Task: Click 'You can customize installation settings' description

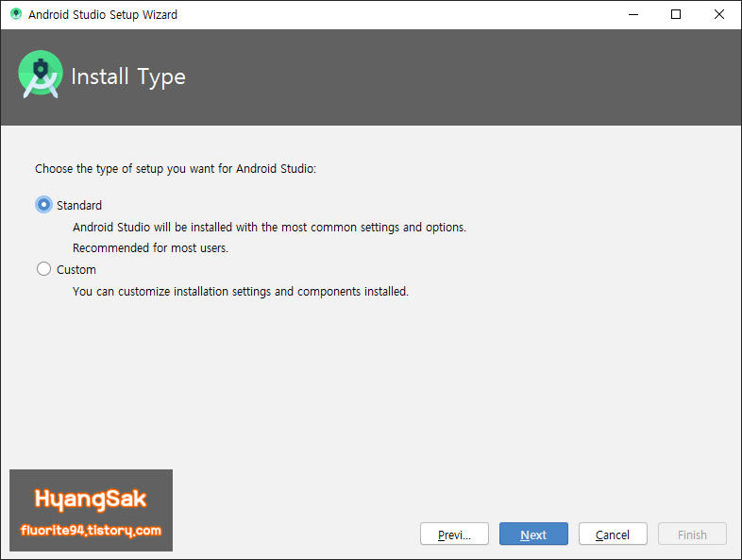Action: 241,292
